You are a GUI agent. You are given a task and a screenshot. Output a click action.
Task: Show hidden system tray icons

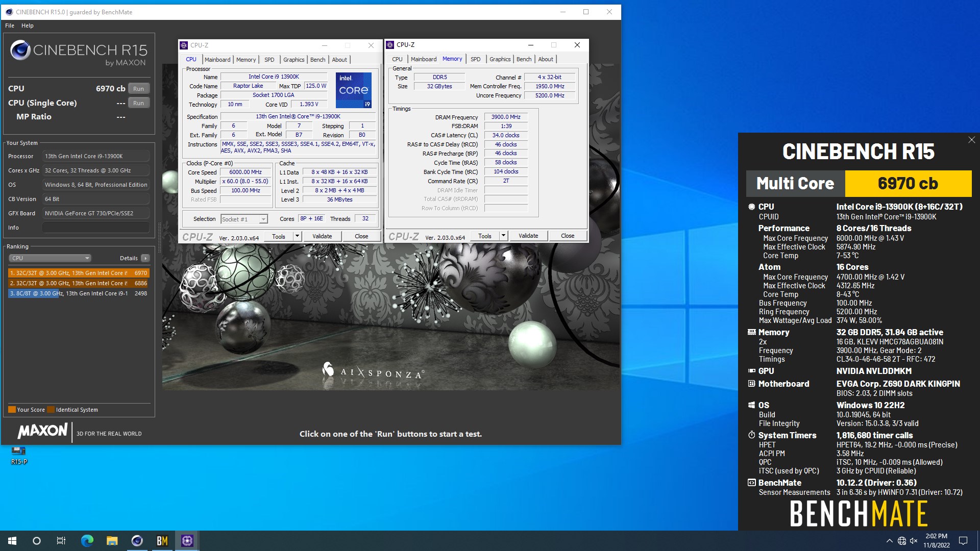point(889,541)
